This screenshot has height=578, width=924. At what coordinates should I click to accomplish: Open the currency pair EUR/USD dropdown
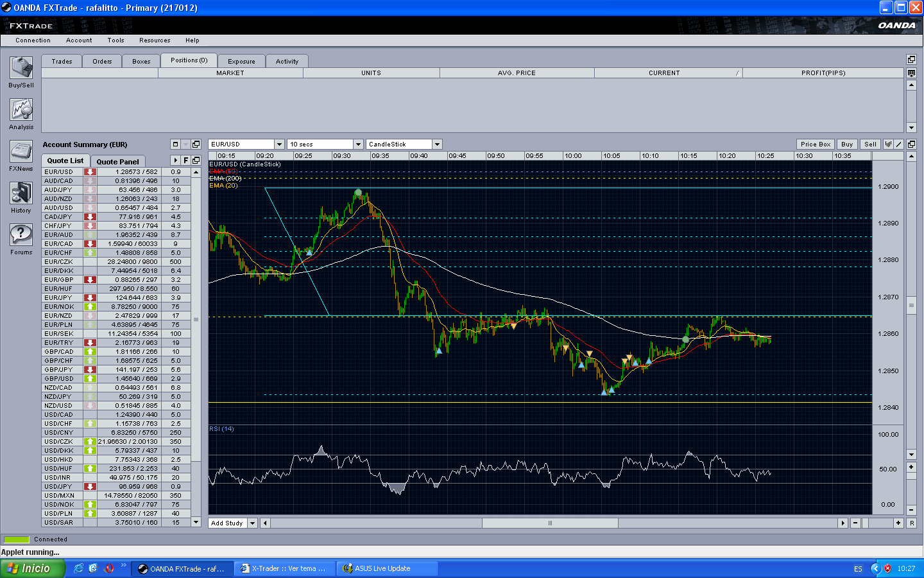point(279,144)
